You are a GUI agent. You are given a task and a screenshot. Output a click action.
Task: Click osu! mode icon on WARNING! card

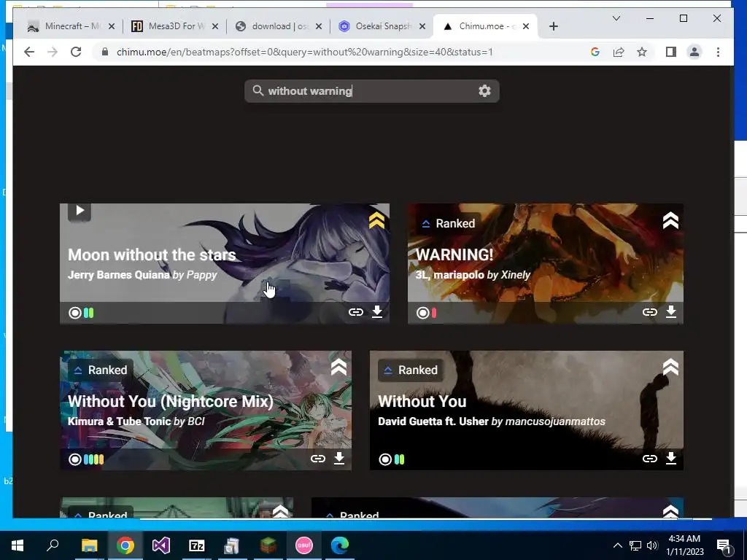[x=422, y=313]
